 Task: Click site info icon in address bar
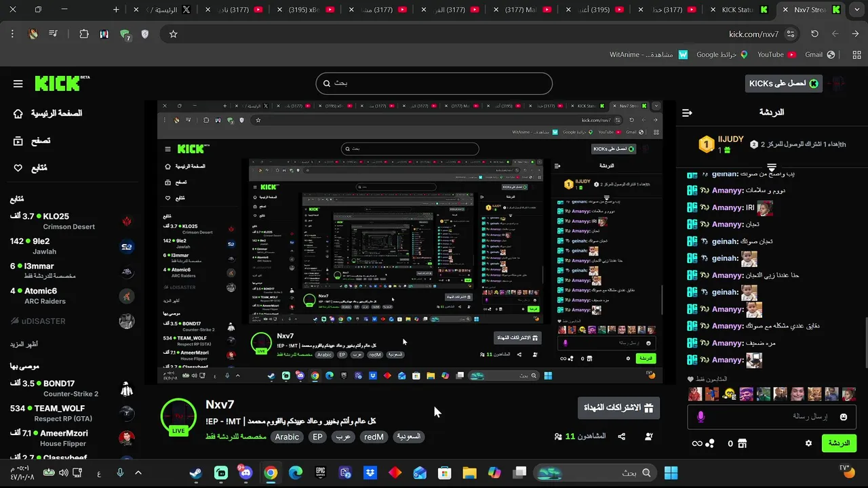coord(791,34)
